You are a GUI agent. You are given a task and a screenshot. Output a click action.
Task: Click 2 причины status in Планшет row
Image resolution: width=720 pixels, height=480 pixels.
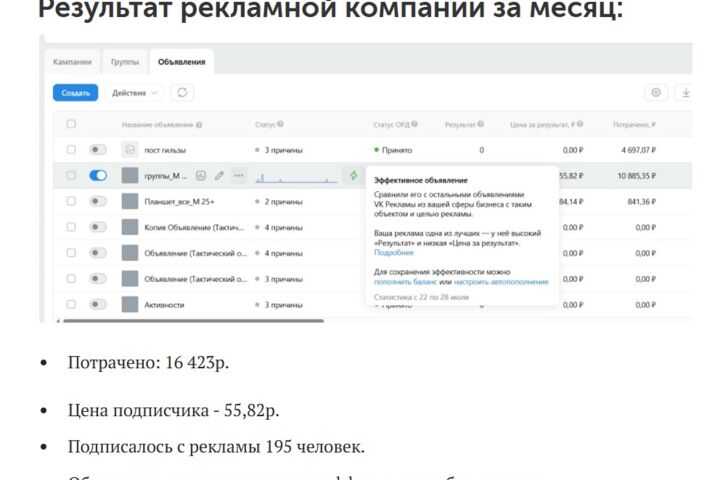tap(279, 202)
